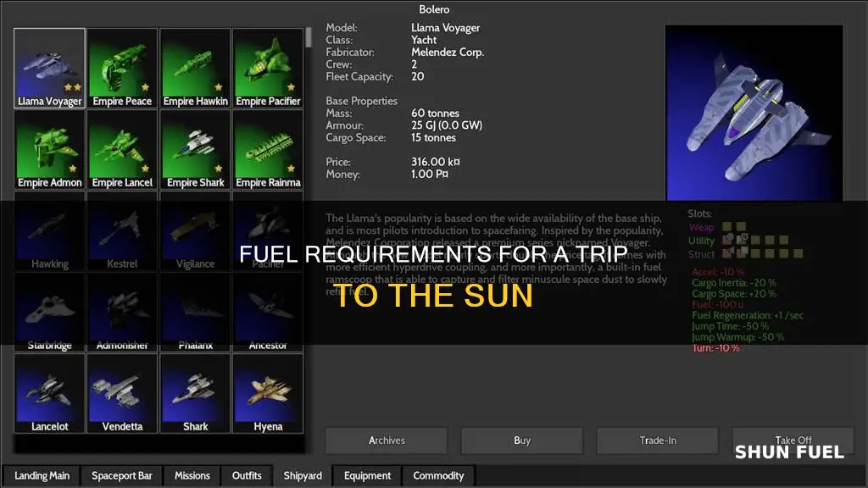This screenshot has width=868, height=488.
Task: Select the Llama Voyager ship icon
Action: (x=50, y=68)
